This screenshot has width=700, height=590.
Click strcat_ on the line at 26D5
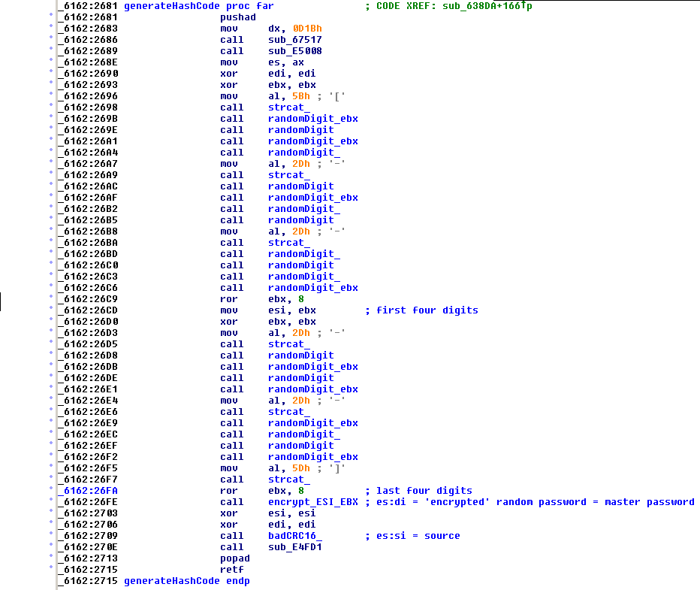[289, 344]
